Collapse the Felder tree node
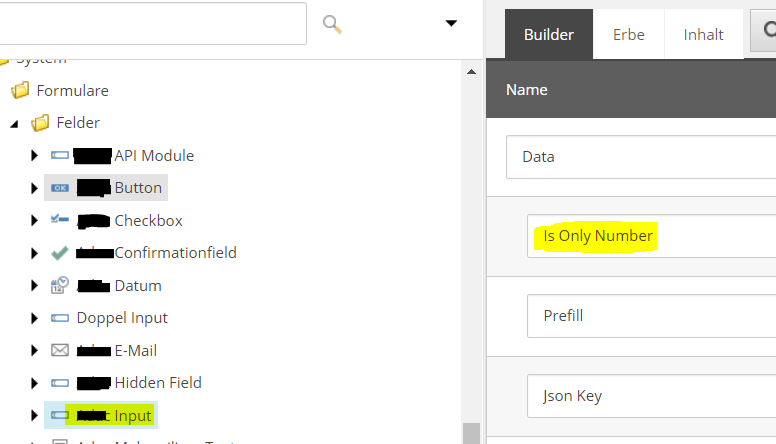 14,124
